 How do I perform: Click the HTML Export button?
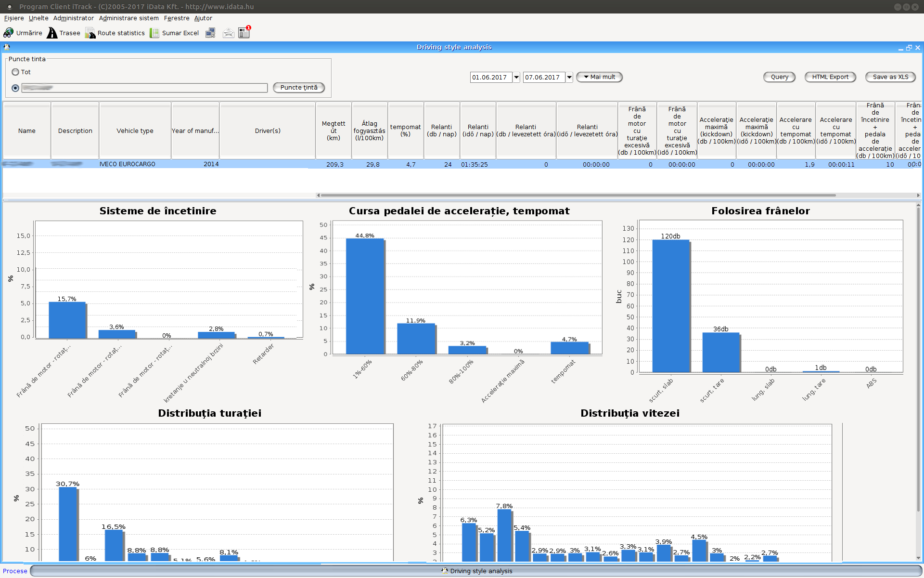point(830,77)
